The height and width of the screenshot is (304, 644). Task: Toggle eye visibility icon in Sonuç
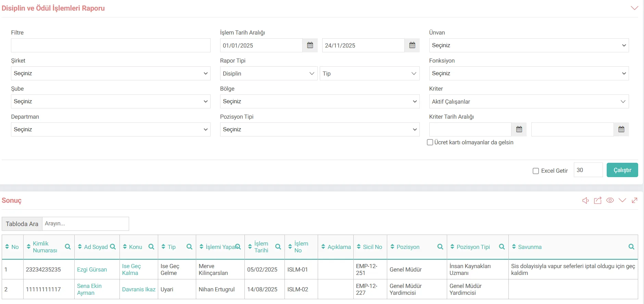(610, 200)
